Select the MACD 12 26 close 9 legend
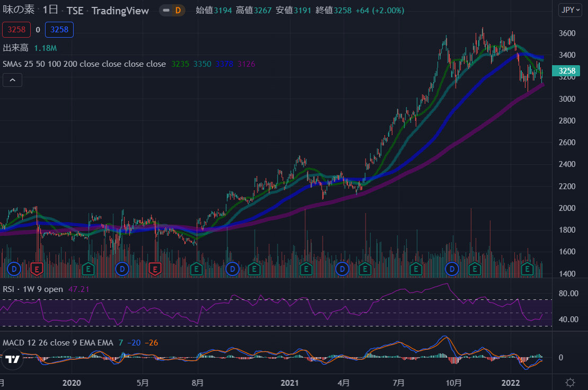Image resolution: width=588 pixels, height=390 pixels. coord(58,343)
